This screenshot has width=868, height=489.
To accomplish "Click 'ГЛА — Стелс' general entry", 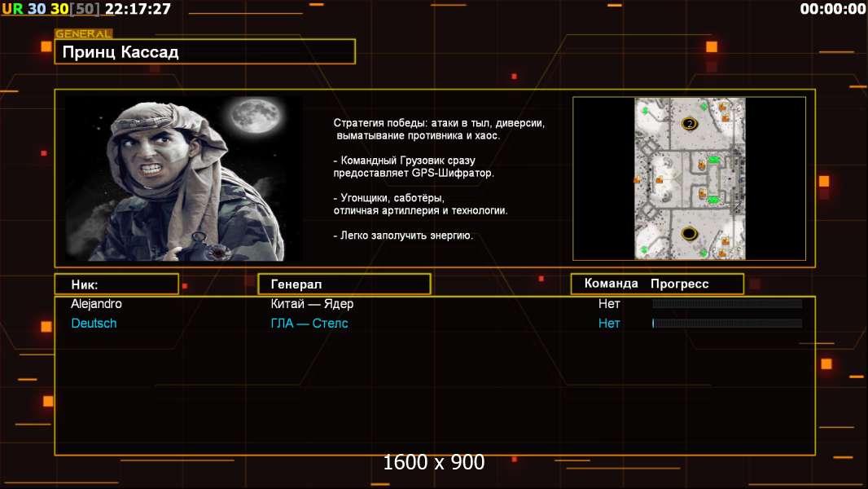I will 309,324.
